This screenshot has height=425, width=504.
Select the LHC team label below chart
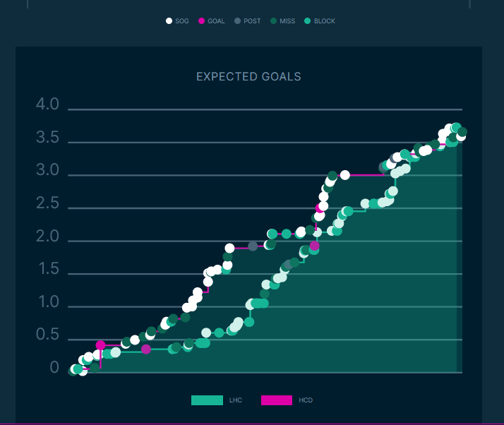coord(235,400)
